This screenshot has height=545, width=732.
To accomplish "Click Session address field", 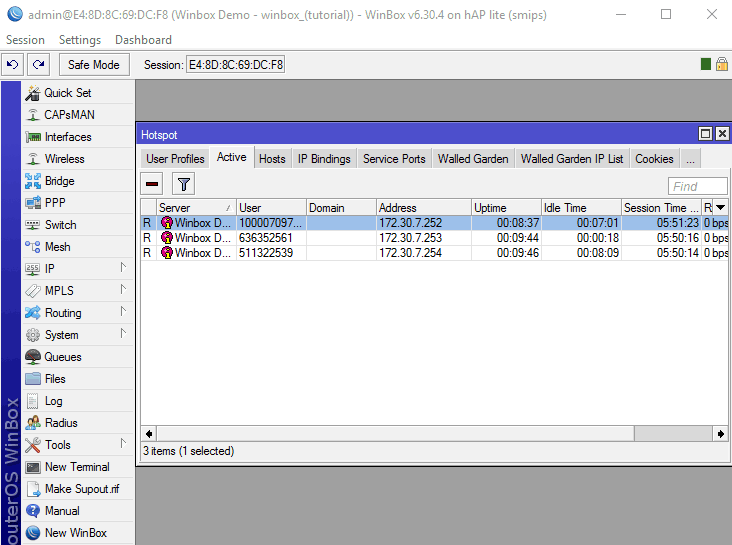I will click(x=236, y=64).
